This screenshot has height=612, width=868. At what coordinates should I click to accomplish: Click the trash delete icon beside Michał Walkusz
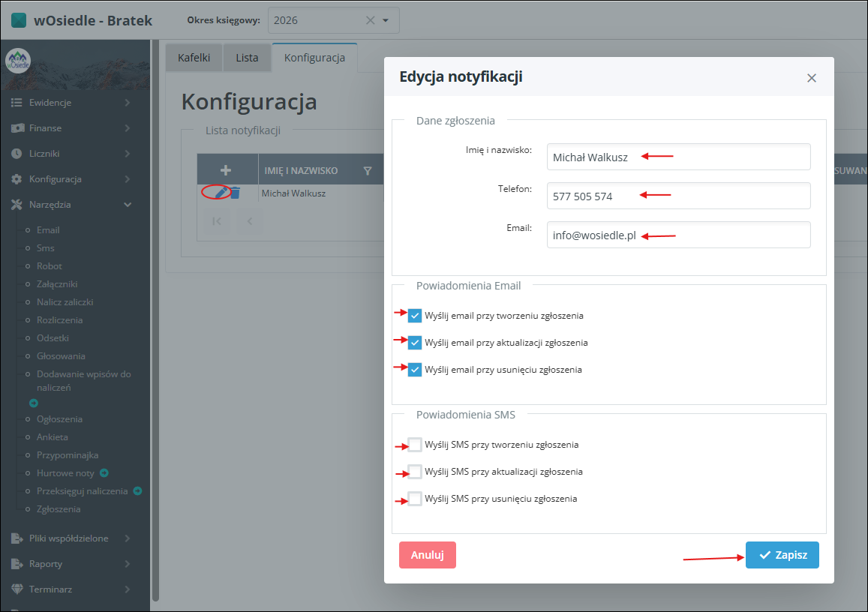[235, 193]
